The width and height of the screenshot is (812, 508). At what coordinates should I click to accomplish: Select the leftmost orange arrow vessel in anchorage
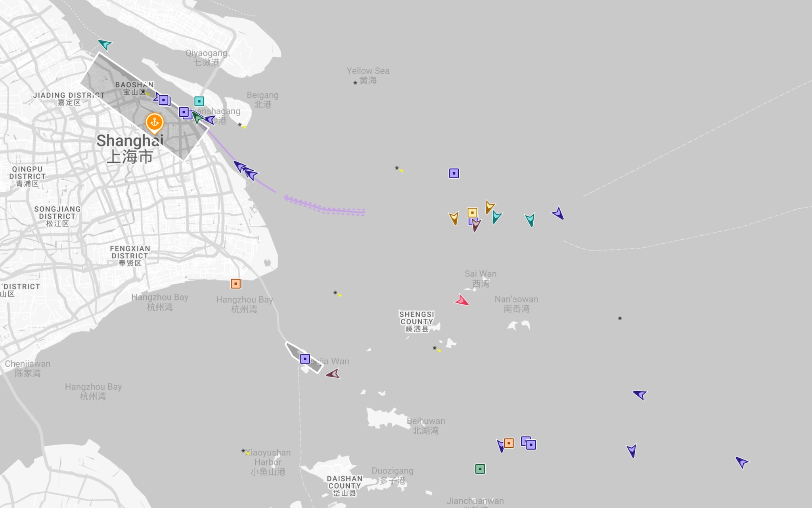[454, 218]
